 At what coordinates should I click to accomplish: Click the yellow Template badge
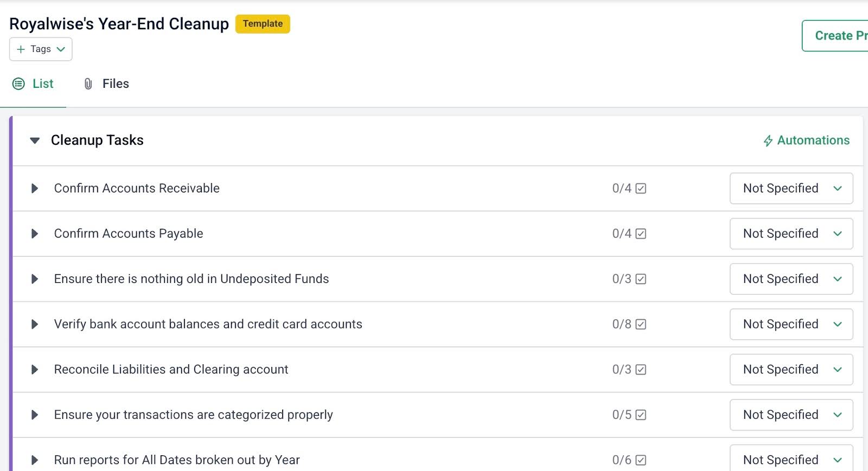click(x=263, y=24)
